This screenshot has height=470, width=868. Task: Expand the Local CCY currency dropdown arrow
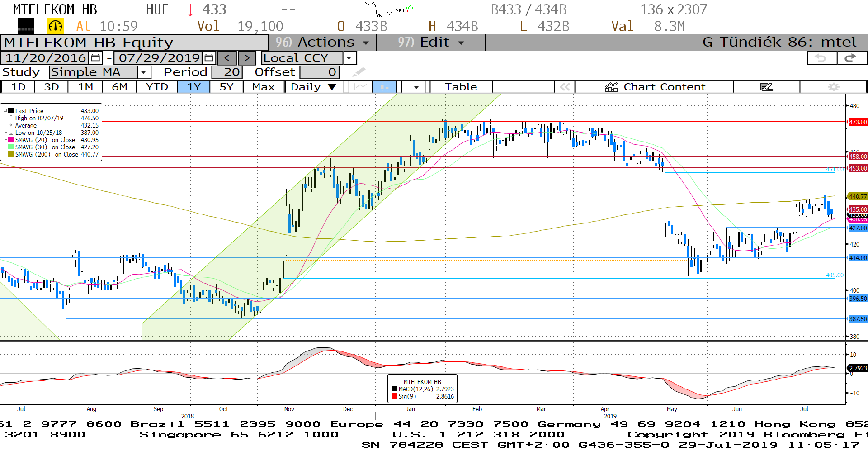tap(349, 58)
